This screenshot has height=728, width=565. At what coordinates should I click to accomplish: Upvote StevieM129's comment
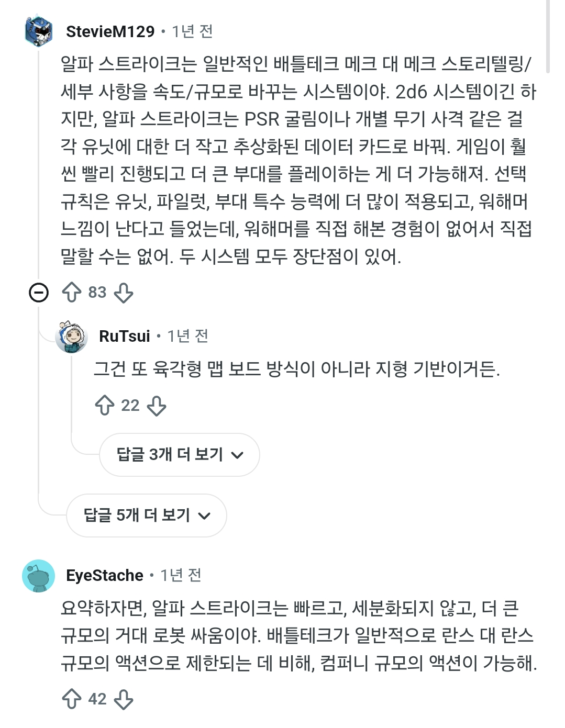point(71,293)
